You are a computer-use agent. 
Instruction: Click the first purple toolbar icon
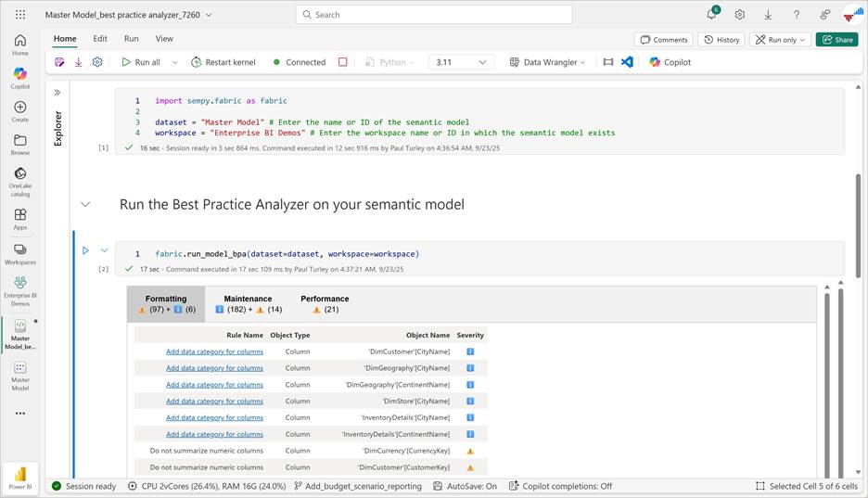(x=59, y=62)
